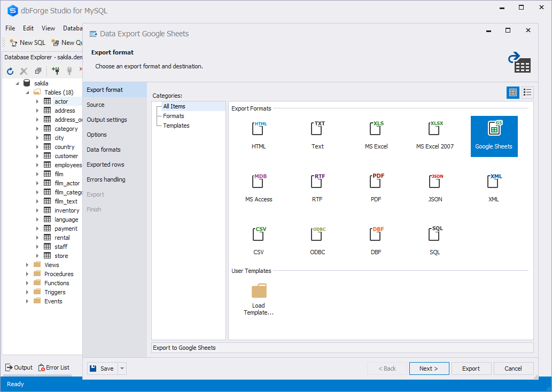Viewport: 552px width, 392px height.
Task: Choose the MS Access MDB format
Action: click(259, 182)
